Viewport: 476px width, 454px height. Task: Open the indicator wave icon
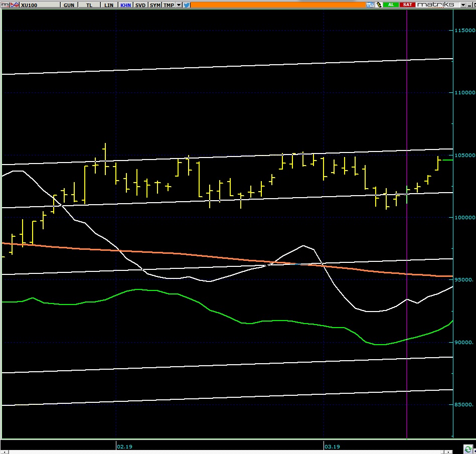(15, 5)
